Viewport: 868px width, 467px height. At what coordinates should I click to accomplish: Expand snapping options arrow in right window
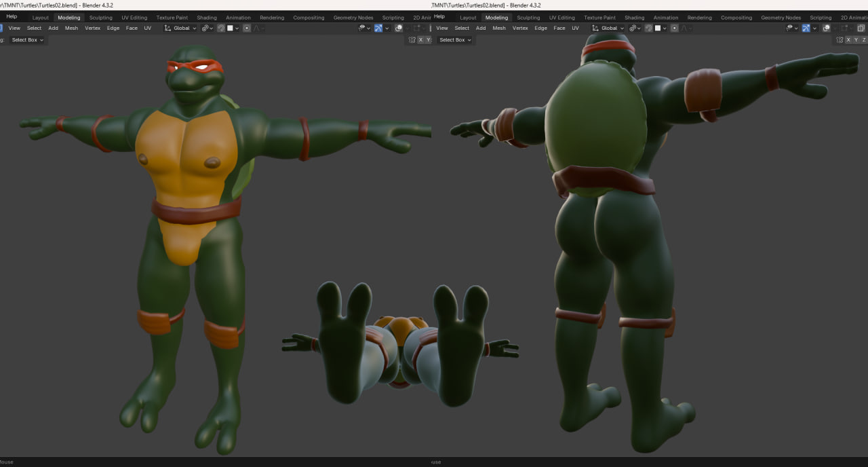[x=665, y=28]
